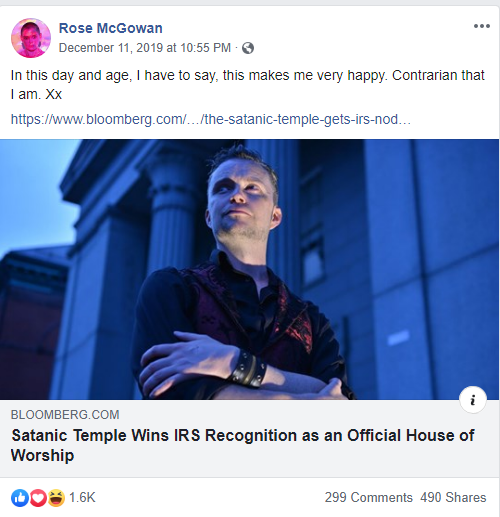Click the BLOOMBERG.COM source label
The width and height of the screenshot is (500, 517).
pos(65,415)
